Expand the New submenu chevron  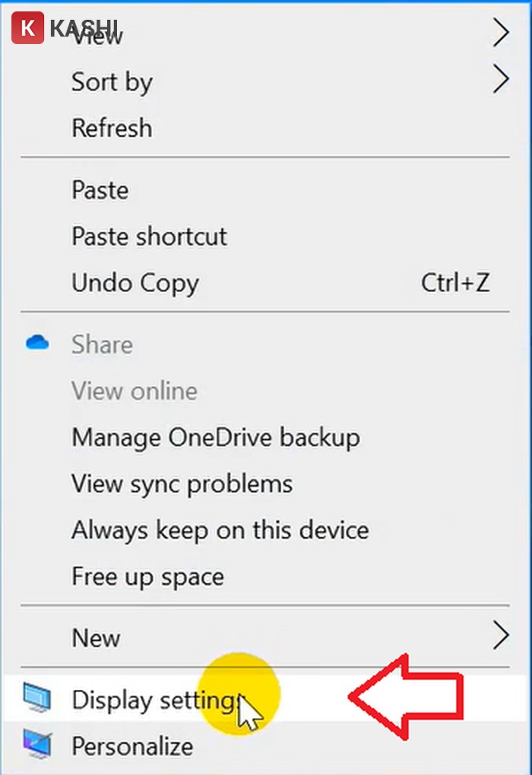(x=501, y=635)
